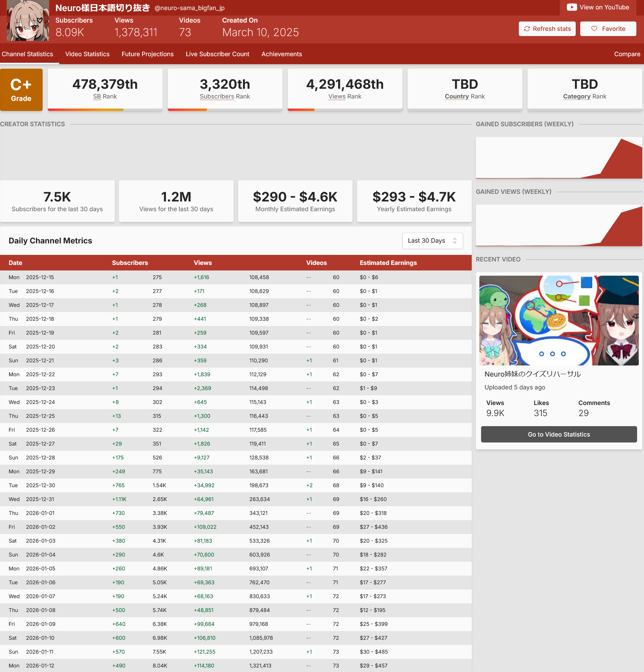Click the 7.5K subscribers last 30 days card

tap(57, 201)
